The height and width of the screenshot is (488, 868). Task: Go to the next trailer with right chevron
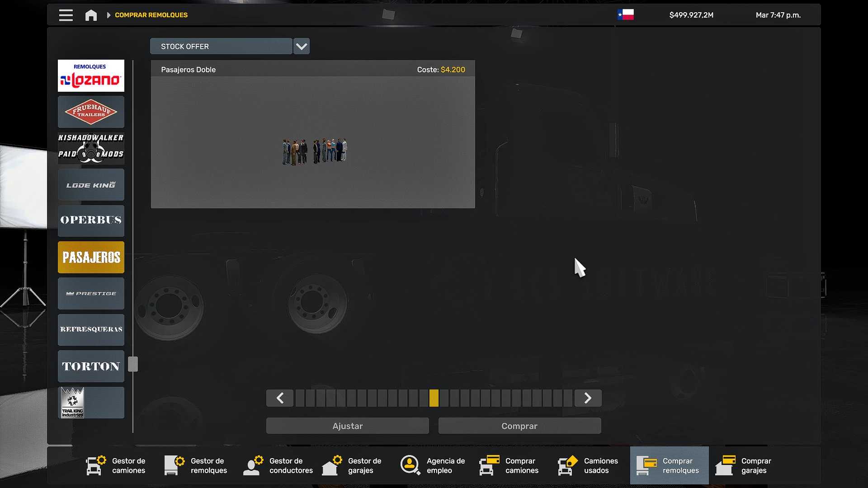point(588,398)
